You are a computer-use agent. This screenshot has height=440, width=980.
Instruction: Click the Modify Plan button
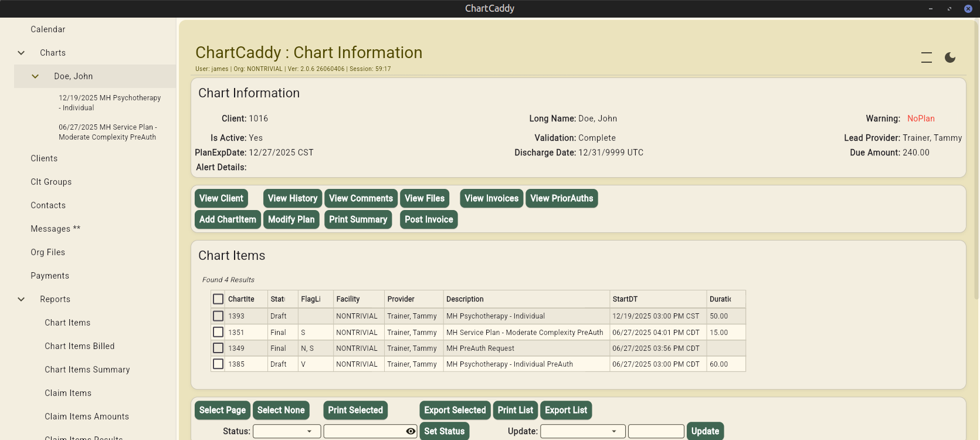[291, 219]
